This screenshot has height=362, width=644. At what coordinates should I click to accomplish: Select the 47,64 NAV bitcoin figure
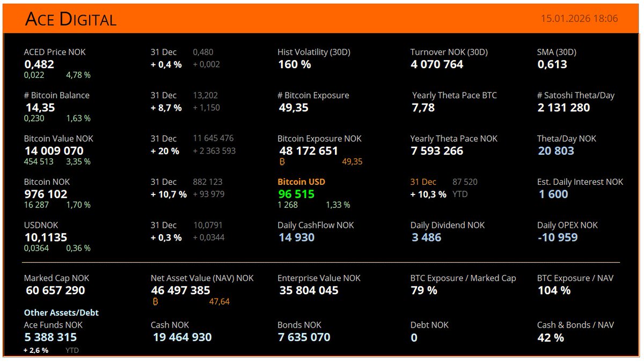(x=219, y=302)
